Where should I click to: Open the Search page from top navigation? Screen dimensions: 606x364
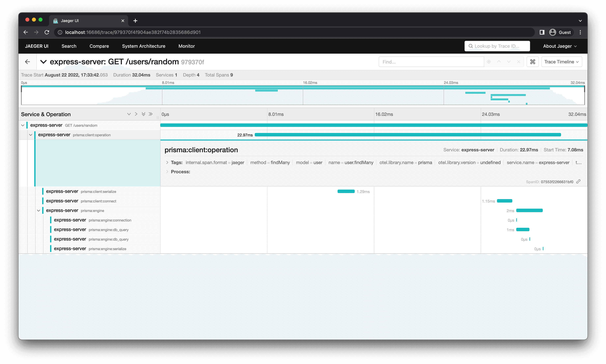click(x=69, y=46)
